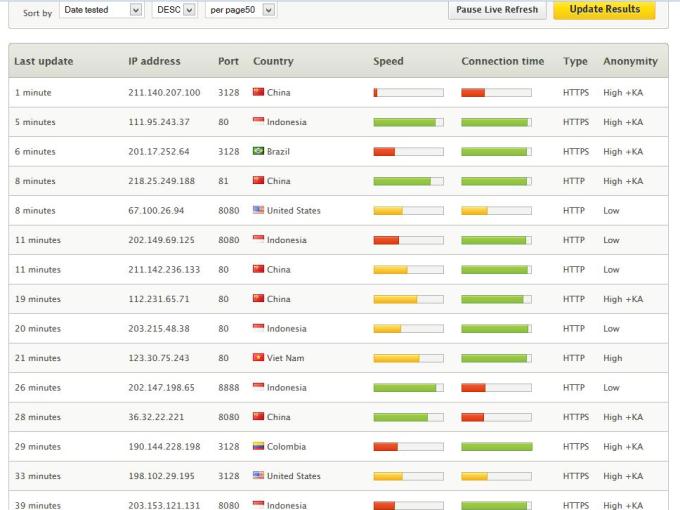Click 'Low' anonymity for 67.100.26.94
The image size is (680, 510).
click(x=611, y=210)
